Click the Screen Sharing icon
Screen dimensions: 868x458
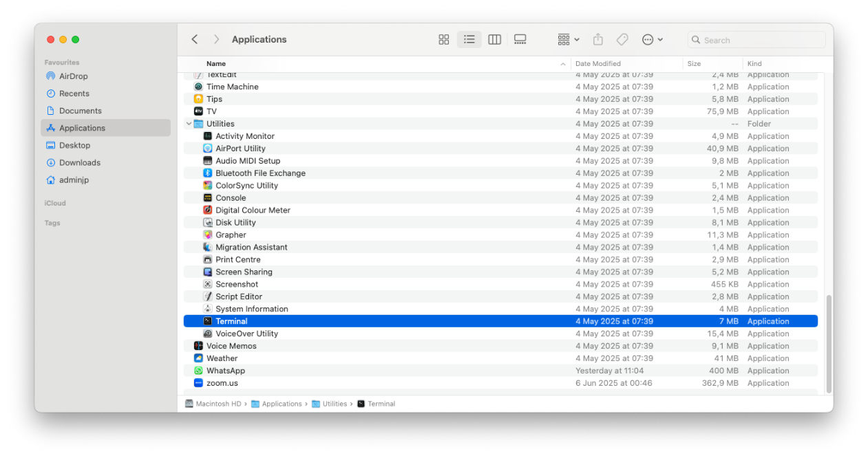coord(208,272)
